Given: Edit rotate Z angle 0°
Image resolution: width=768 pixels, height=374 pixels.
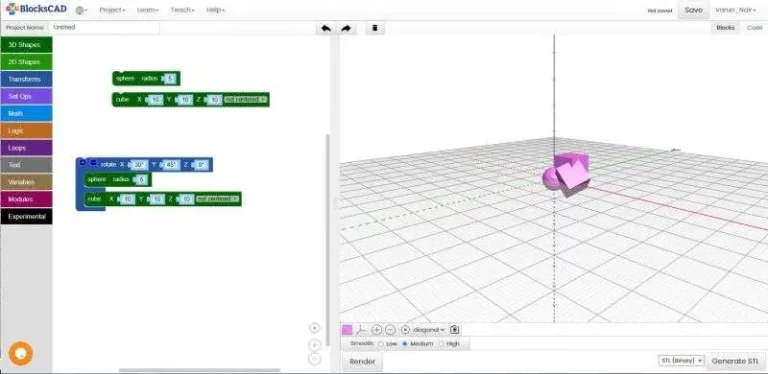Looking at the screenshot, I should 200,165.
